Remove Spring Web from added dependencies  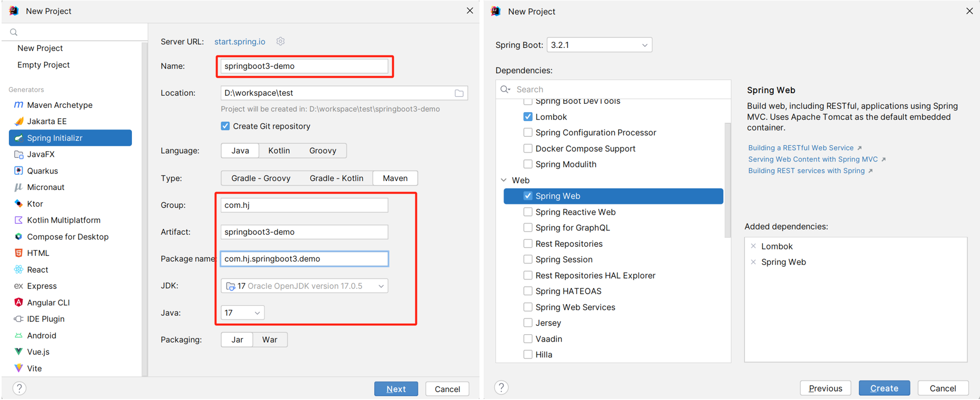click(x=753, y=262)
